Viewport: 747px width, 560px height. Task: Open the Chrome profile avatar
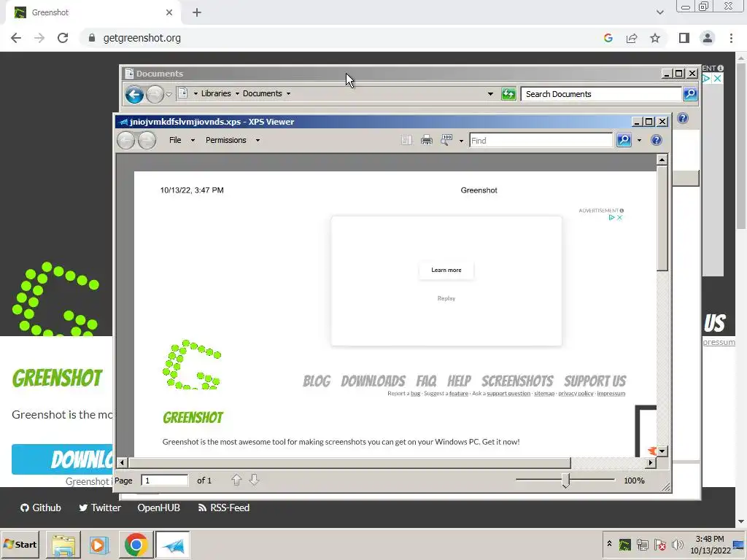pos(708,38)
